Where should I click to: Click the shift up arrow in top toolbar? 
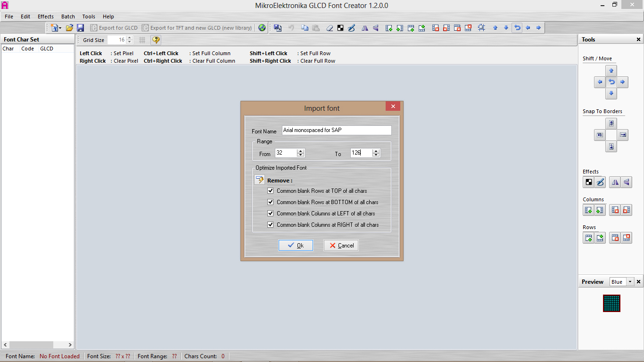495,28
